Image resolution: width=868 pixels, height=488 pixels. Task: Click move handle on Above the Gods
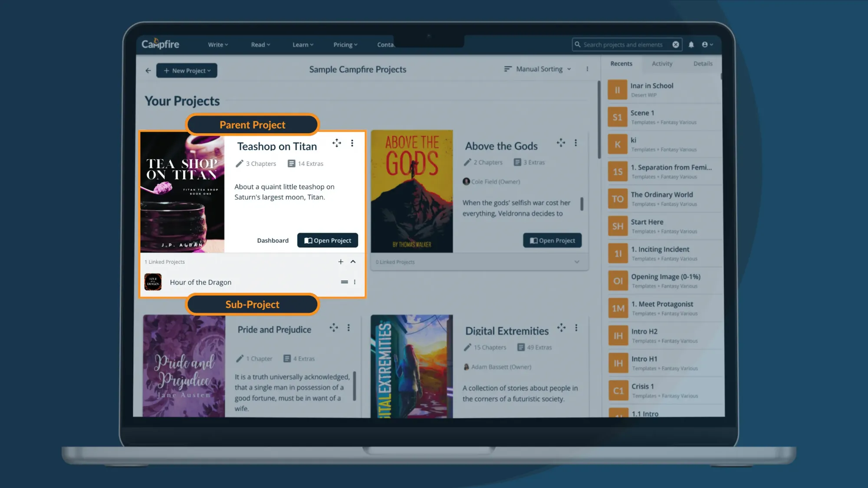[561, 142]
